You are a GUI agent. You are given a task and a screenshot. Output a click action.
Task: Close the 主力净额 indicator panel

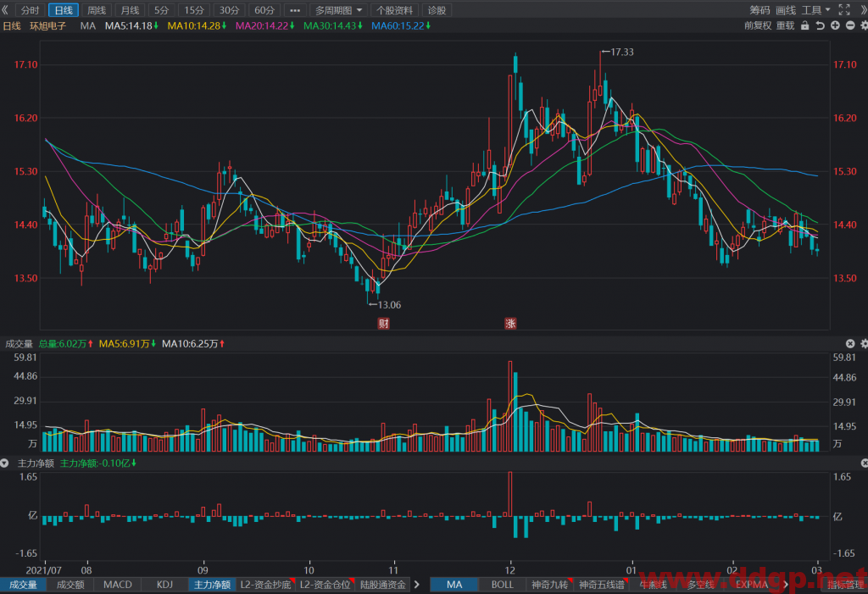[x=864, y=464]
